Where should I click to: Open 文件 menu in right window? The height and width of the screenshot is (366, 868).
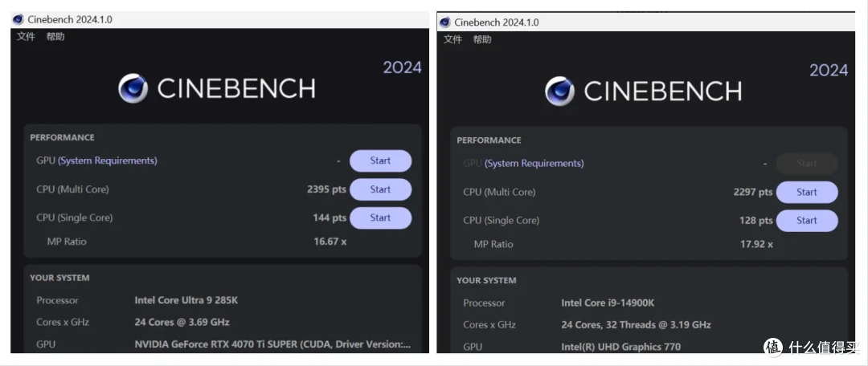[452, 39]
